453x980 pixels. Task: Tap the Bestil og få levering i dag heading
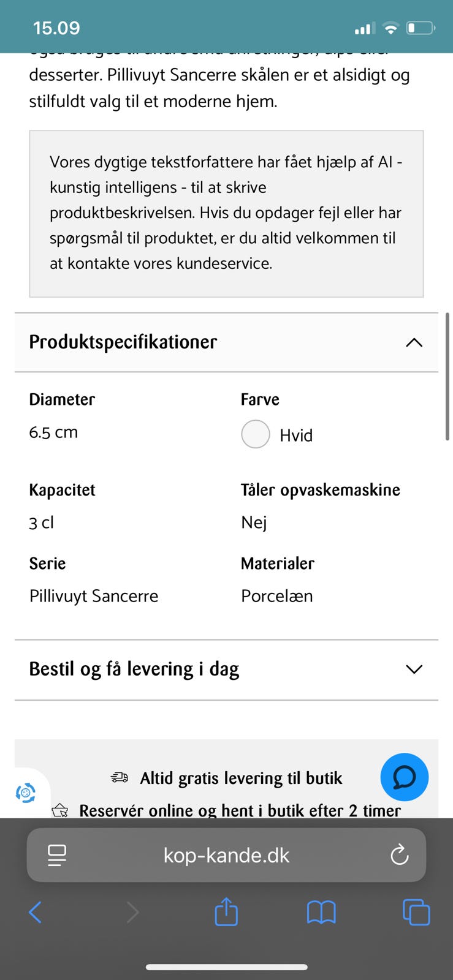pos(134,669)
